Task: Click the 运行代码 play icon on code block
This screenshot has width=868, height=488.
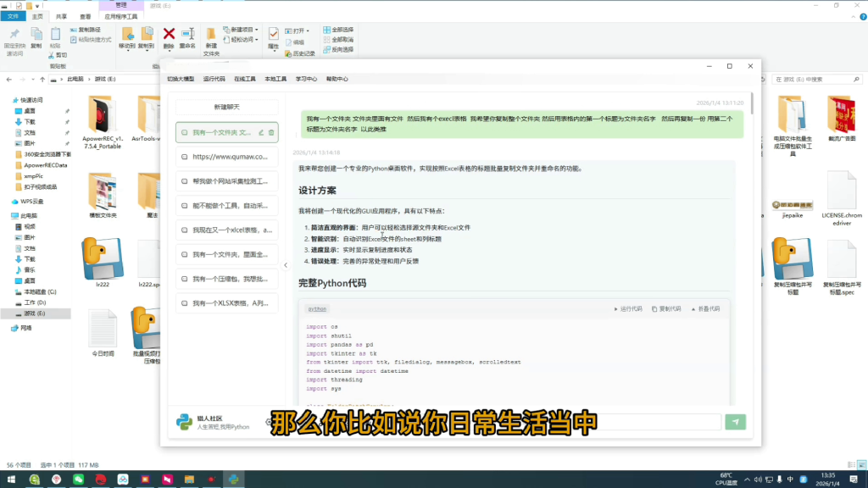Action: (x=615, y=308)
